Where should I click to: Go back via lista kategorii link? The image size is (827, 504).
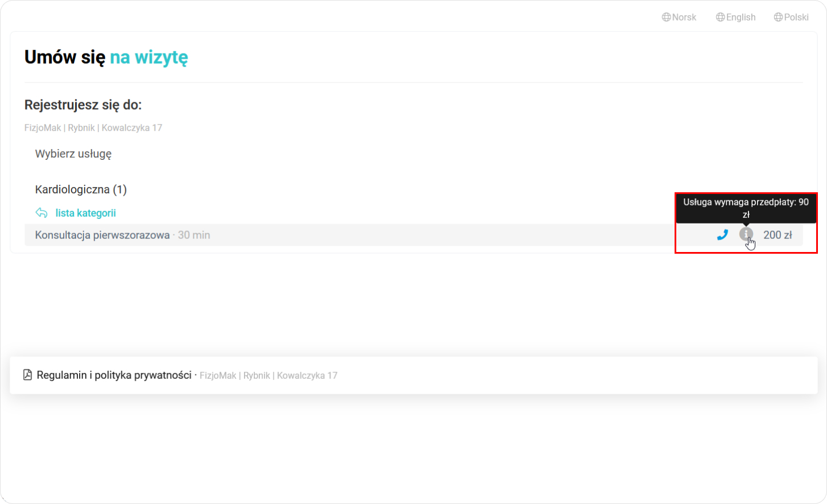[86, 213]
